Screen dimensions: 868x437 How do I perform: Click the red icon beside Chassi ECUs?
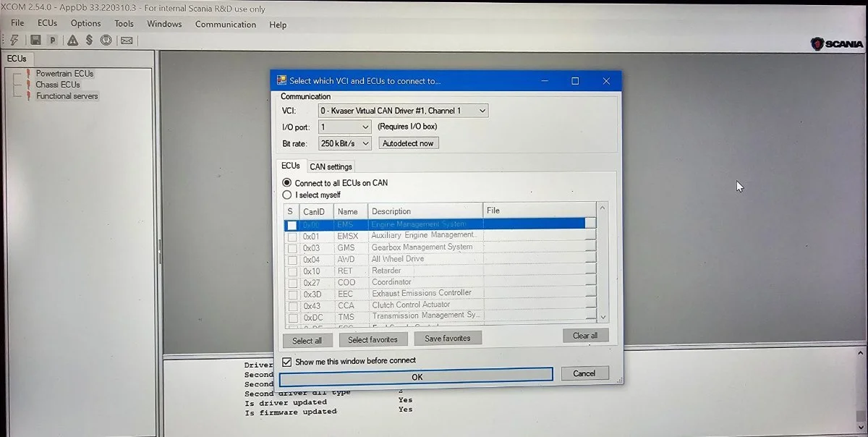[28, 85]
